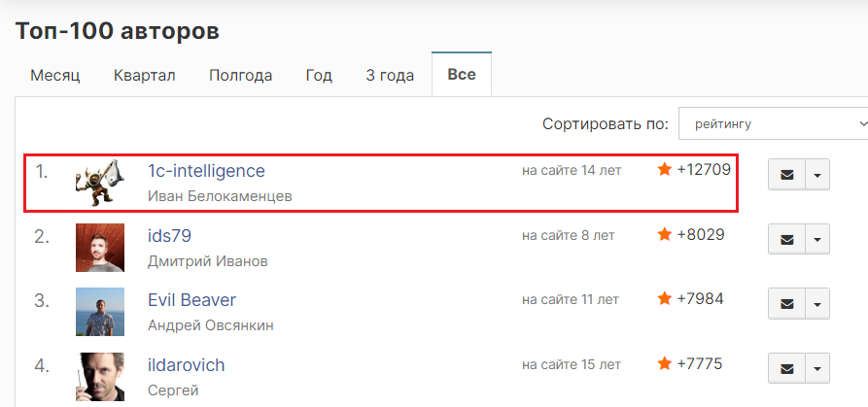Viewport: 868px width, 407px height.
Task: Click orange rating star of 1c-intelligence
Action: click(664, 169)
